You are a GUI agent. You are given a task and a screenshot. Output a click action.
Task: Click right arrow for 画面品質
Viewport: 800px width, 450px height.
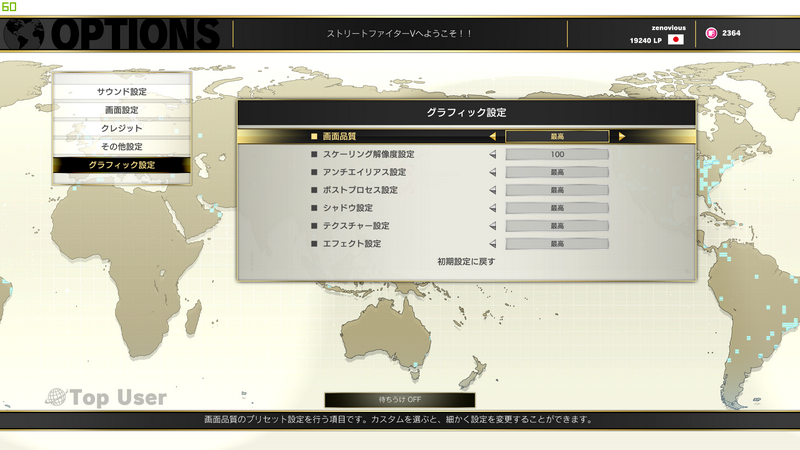click(x=621, y=136)
